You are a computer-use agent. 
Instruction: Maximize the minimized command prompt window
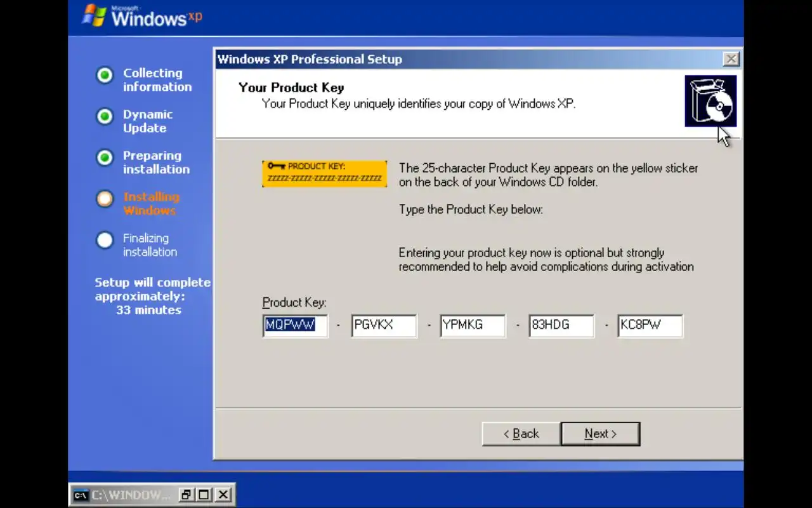pyautogui.click(x=204, y=495)
